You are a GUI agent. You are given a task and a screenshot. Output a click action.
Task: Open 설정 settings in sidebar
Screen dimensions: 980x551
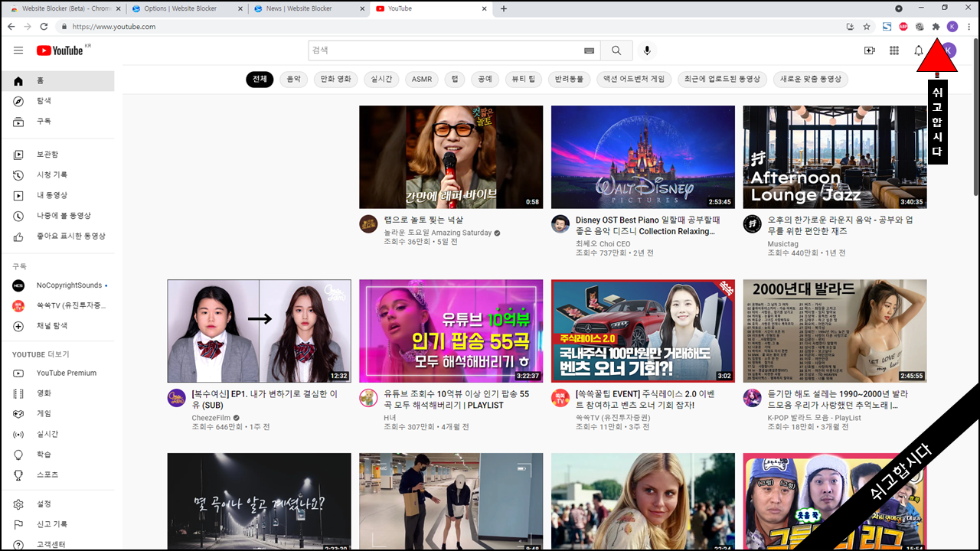tap(57, 504)
